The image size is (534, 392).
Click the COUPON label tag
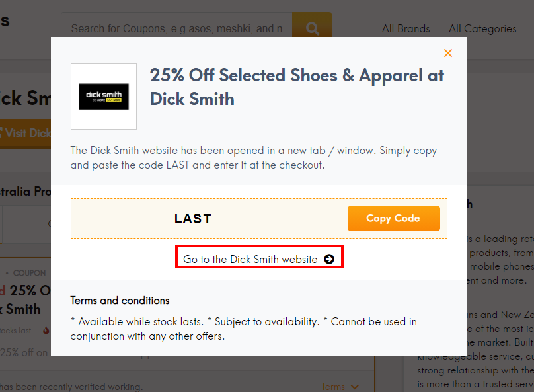coord(29,273)
